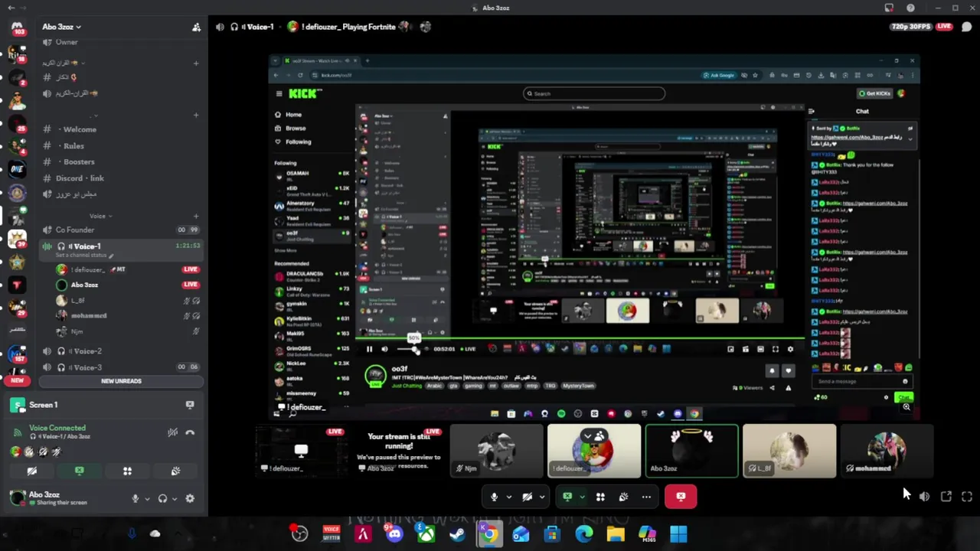Toggle camera in bottom call controls
Screen dimensions: 980x551
[x=528, y=497]
